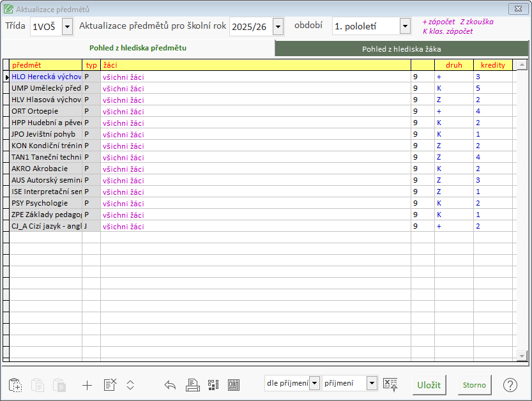532x401 pixels.
Task: Click the 'všichni žáci' cell for AKRO Akrobacie
Action: click(x=123, y=169)
